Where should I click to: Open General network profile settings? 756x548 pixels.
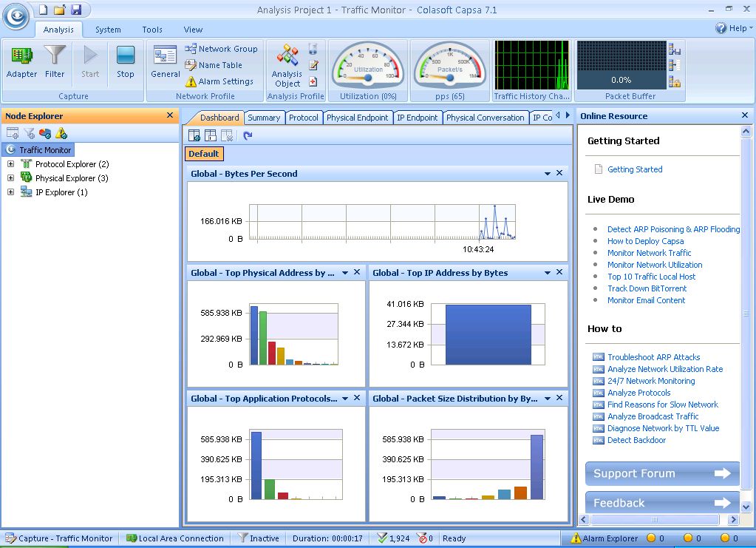(x=166, y=61)
